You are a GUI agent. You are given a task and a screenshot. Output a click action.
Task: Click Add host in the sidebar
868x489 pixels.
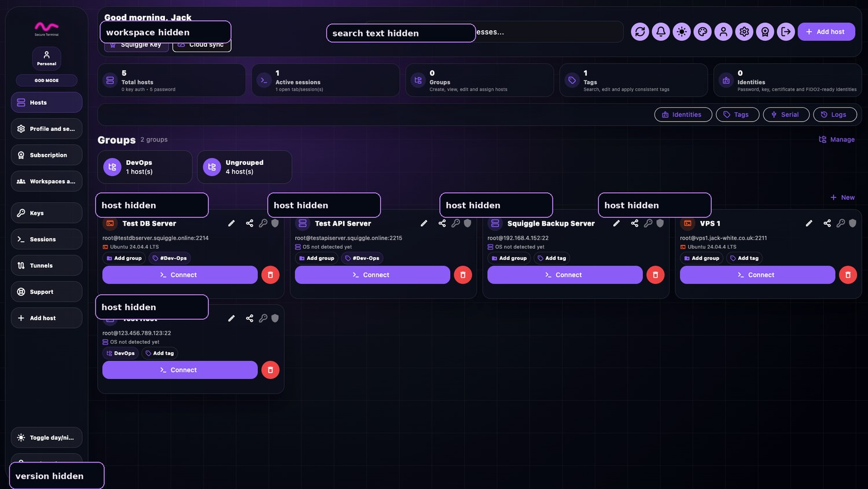point(46,318)
